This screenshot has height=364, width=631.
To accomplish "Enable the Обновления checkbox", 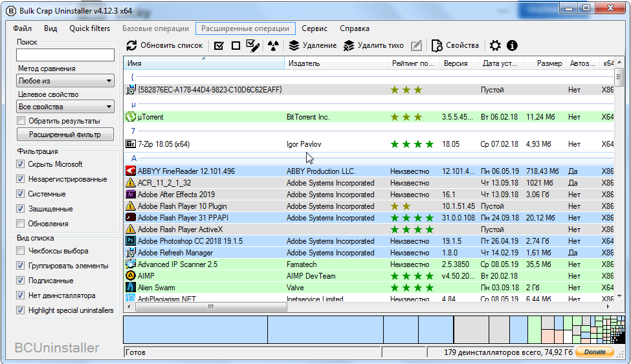I will point(21,224).
